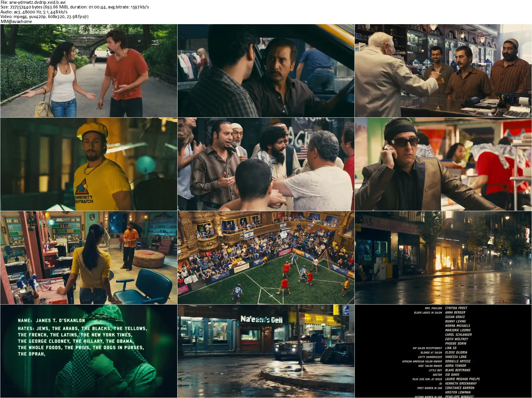Click the hair salon interior thumbnail
The image size is (532, 398).
pos(89,258)
